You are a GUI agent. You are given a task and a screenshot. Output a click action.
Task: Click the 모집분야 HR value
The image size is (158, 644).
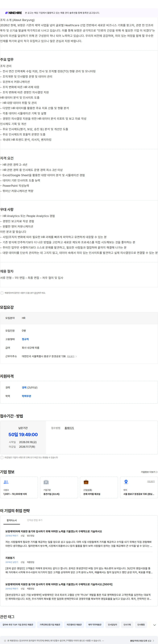(24, 318)
